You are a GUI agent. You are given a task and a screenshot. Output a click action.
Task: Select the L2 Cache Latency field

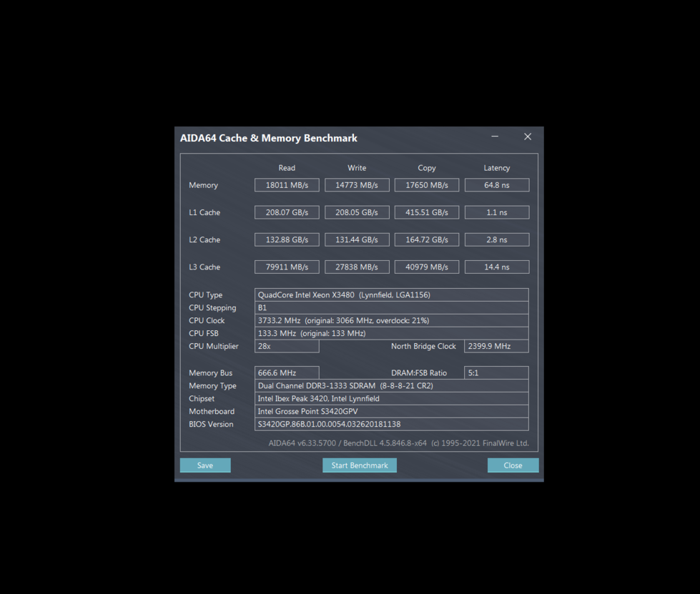click(x=496, y=239)
